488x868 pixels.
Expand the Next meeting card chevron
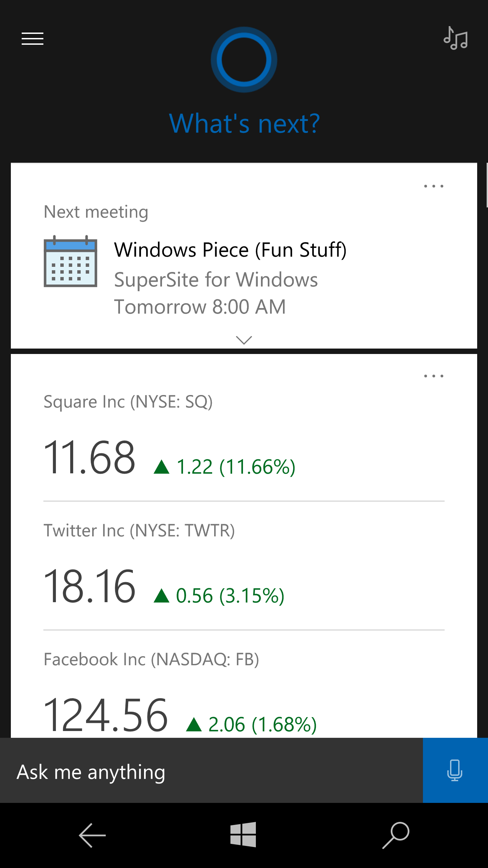pyautogui.click(x=244, y=340)
